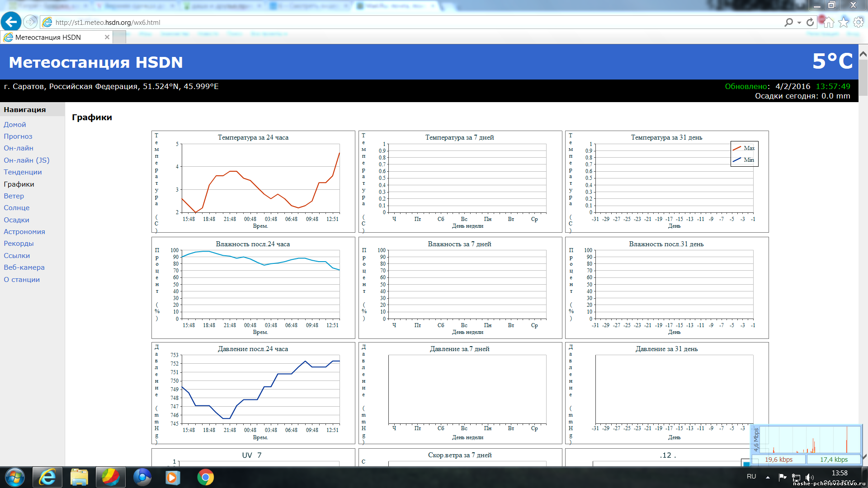Click the address bar search magnifier icon
868x488 pixels.
point(789,22)
